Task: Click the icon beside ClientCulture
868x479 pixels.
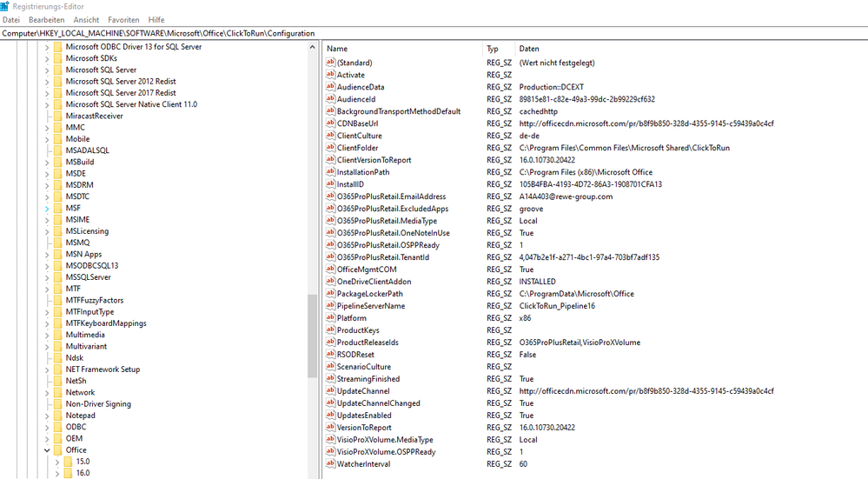Action: [x=330, y=136]
